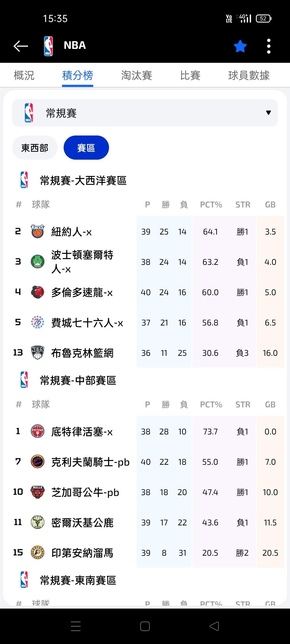Expand the 常規賽 season dropdown

(x=145, y=113)
